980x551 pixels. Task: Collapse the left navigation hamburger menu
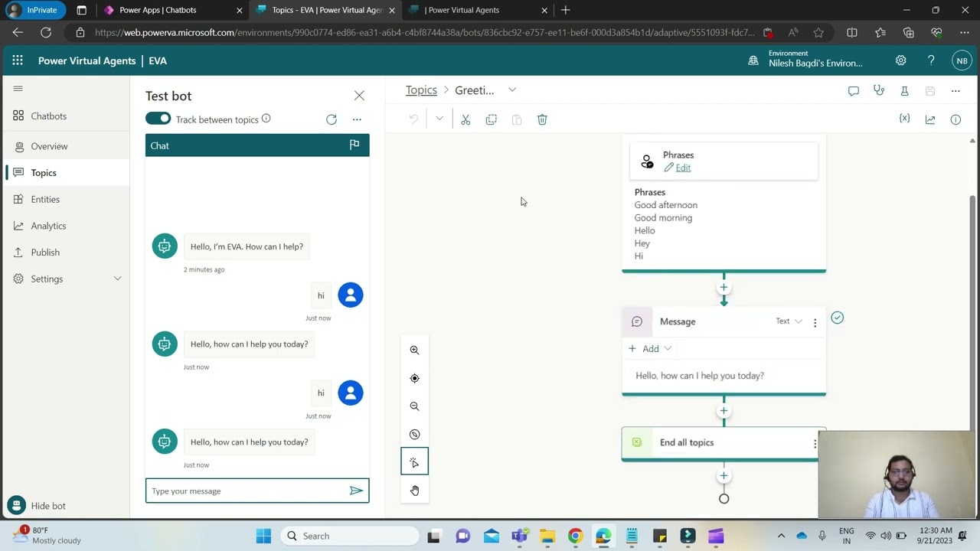click(18, 89)
